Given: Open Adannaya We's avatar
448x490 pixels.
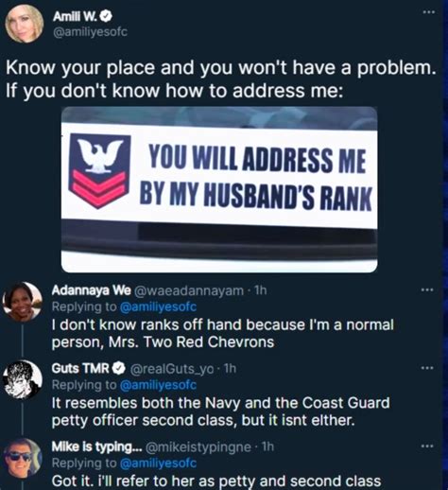Looking at the screenshot, I should tap(22, 302).
